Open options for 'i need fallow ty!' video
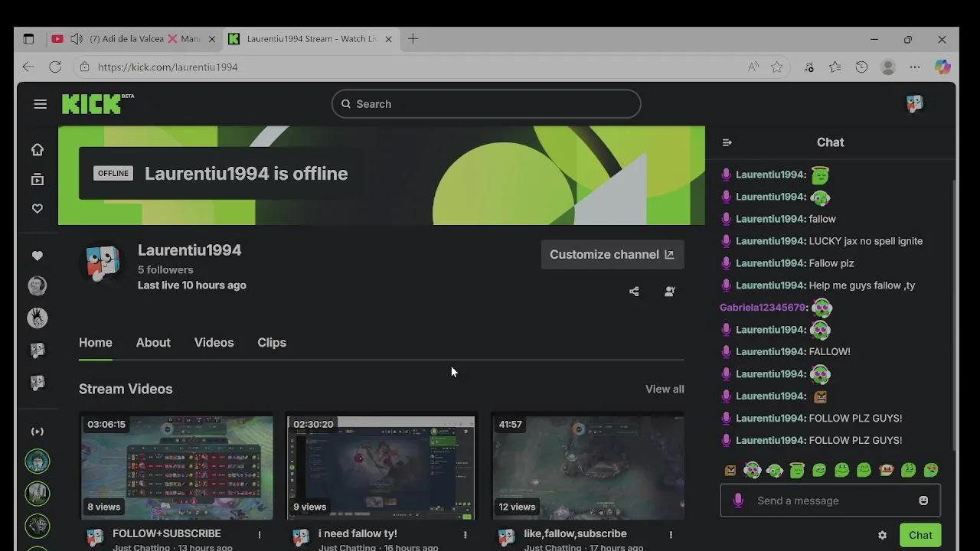This screenshot has width=980, height=551. pos(465,535)
